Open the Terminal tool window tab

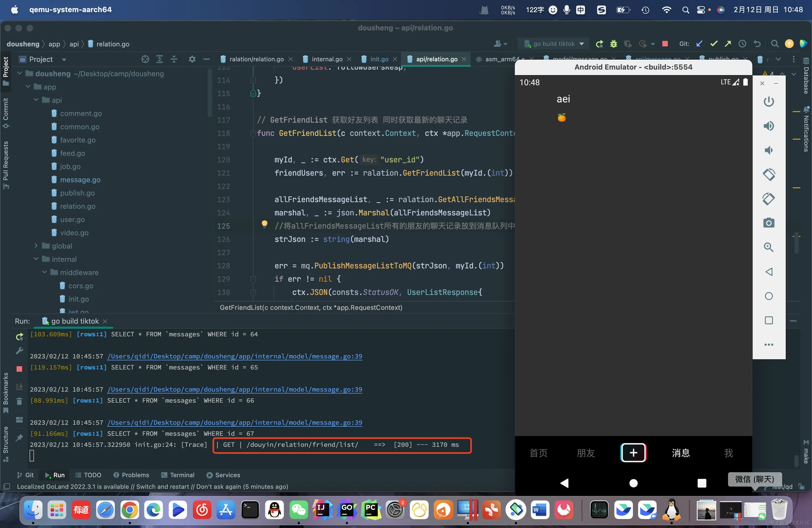point(178,475)
